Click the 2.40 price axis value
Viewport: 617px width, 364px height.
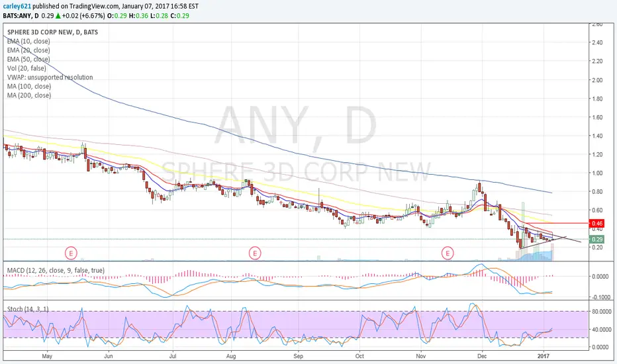(x=597, y=43)
